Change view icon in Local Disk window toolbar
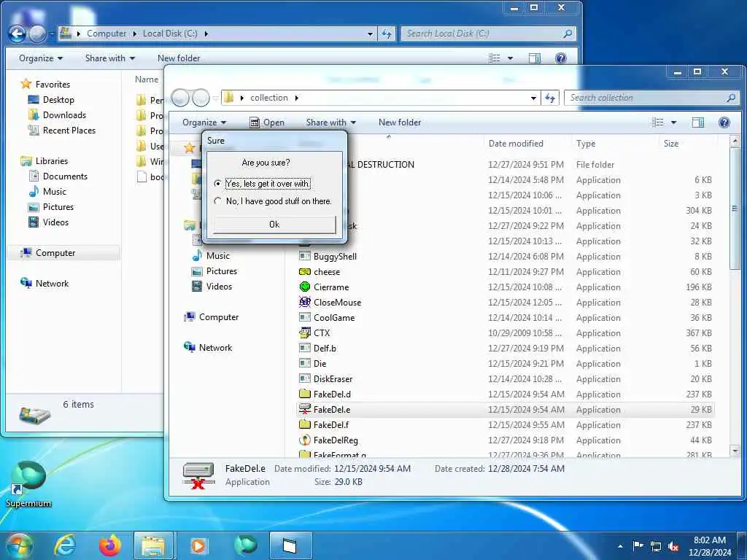This screenshot has width=747, height=560. click(495, 58)
